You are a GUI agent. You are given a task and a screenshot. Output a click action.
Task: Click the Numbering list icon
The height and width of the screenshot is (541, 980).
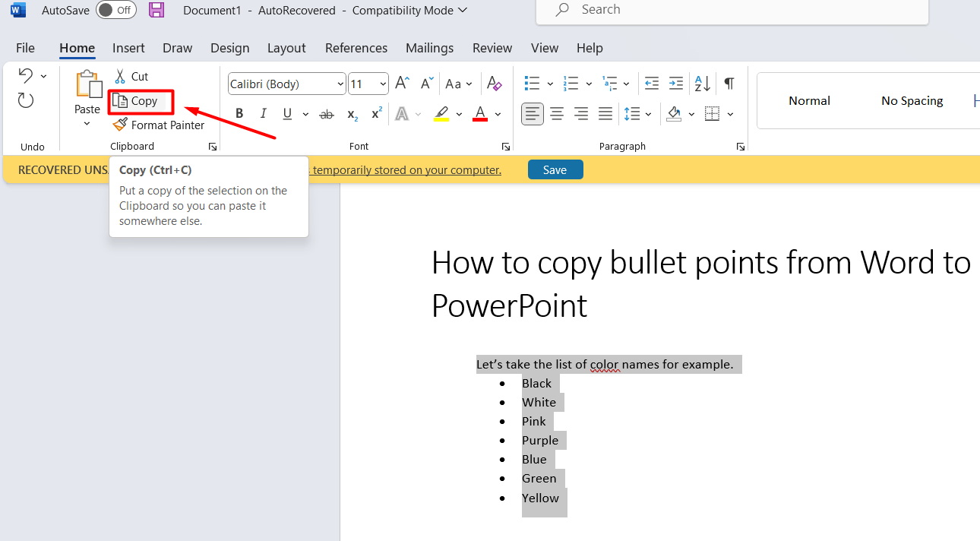(571, 84)
